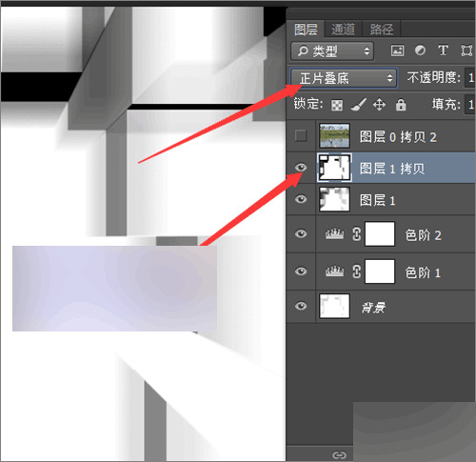Image resolution: width=476 pixels, height=462 pixels.
Task: Switch to the 通道 tab
Action: [x=343, y=30]
